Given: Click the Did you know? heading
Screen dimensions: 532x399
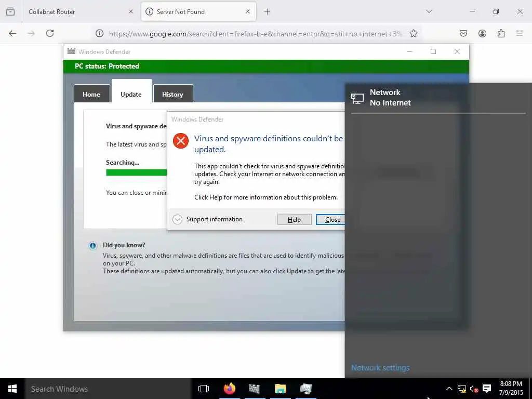Looking at the screenshot, I should 124,245.
